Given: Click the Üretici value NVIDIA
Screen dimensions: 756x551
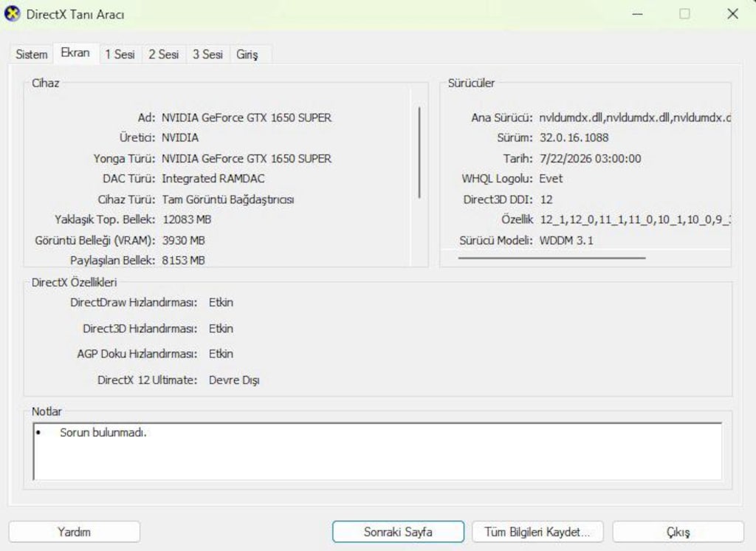Looking at the screenshot, I should [180, 138].
